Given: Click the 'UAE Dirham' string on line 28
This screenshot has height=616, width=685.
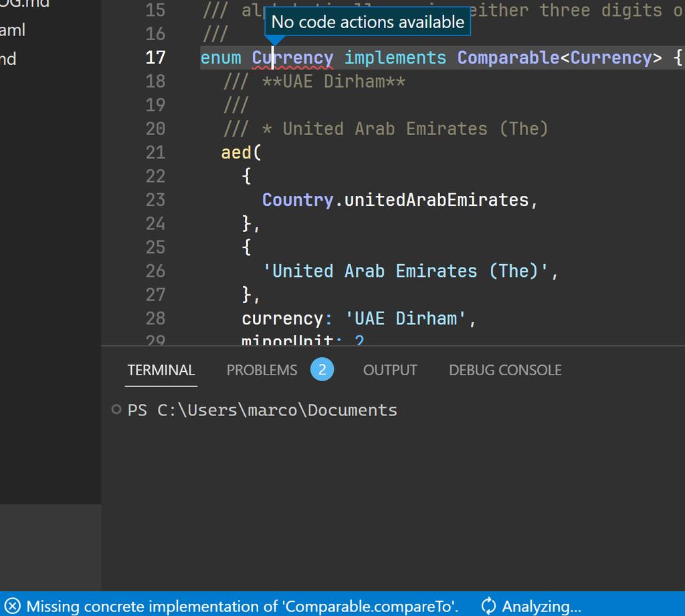Looking at the screenshot, I should (x=406, y=318).
